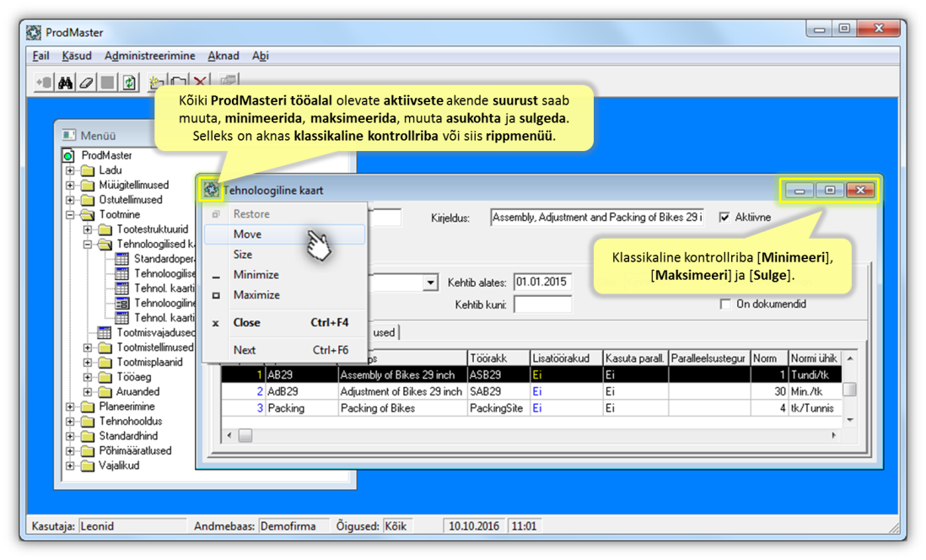Open the Aknad menu
This screenshot has height=560, width=926.
click(x=223, y=56)
